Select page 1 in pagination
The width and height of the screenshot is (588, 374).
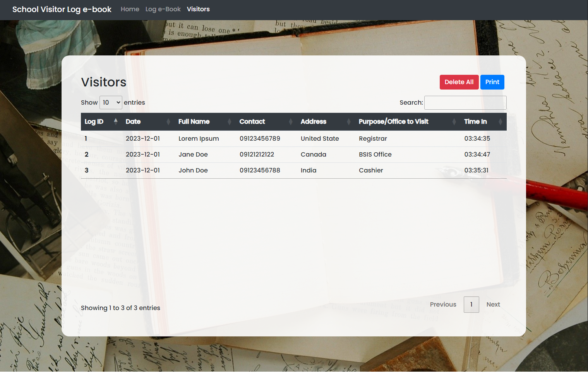471,305
